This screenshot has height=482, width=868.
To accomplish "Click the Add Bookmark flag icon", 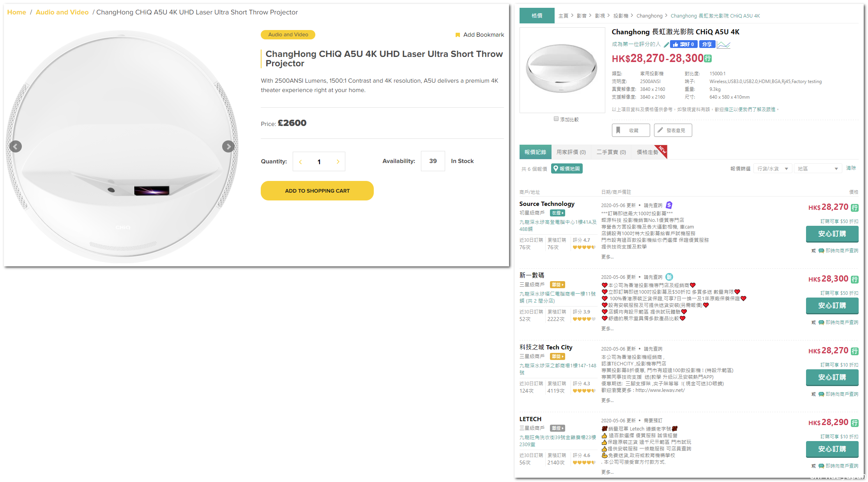I will point(458,35).
